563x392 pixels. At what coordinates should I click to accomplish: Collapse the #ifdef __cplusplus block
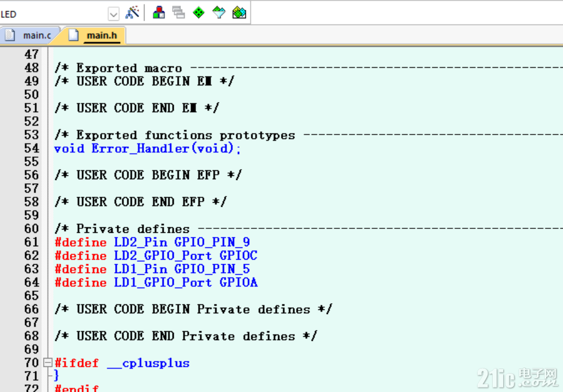tap(47, 362)
